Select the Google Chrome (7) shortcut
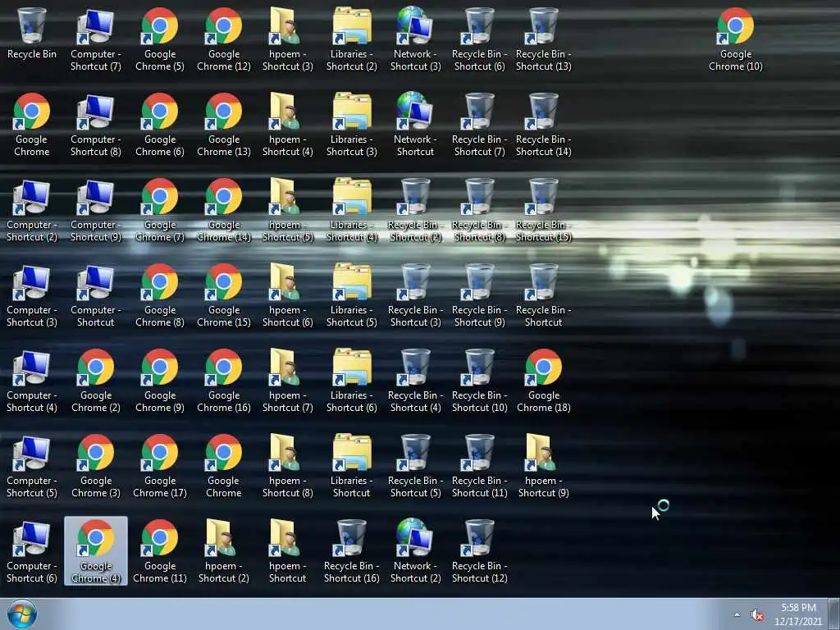 [160, 209]
